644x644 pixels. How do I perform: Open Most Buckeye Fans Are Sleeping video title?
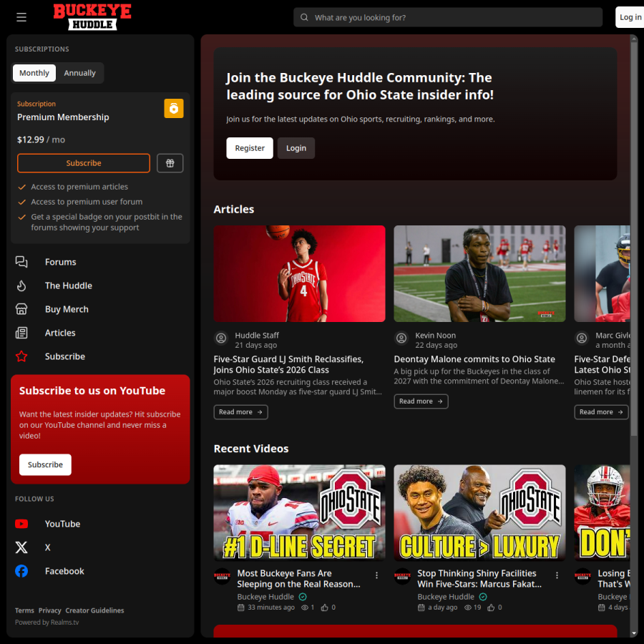298,579
